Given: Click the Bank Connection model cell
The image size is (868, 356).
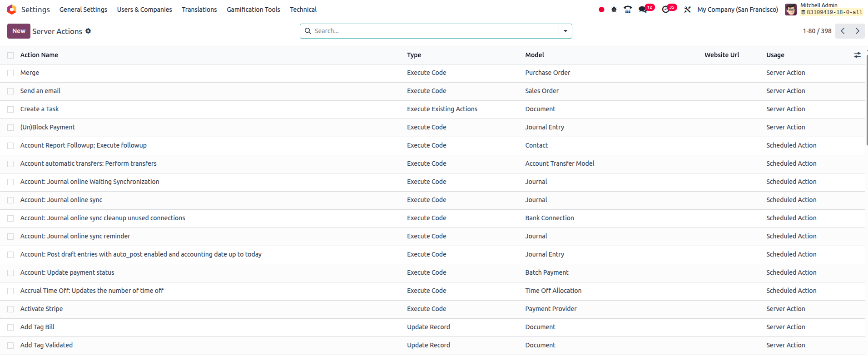Looking at the screenshot, I should 550,218.
